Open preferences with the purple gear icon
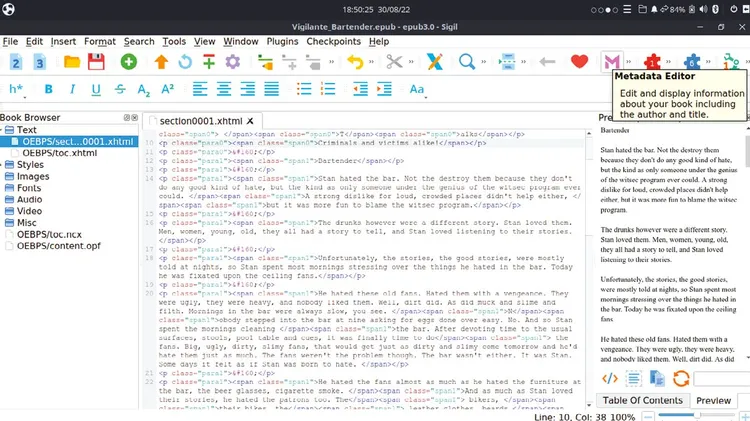Viewport: 750px width, 421px height. (x=233, y=62)
